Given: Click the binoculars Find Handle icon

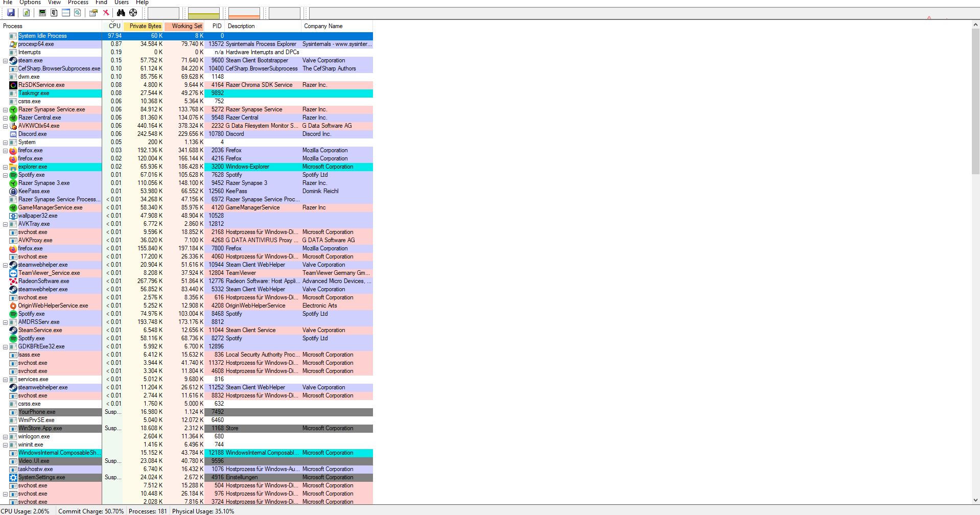Looking at the screenshot, I should coord(121,13).
